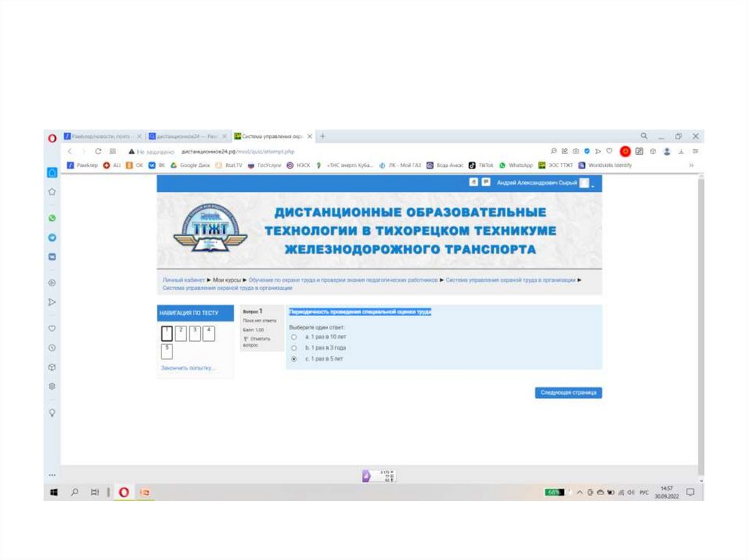Image resolution: width=748 pixels, height=560 pixels.
Task: Open the sidebar settings gear icon
Action: point(52,386)
